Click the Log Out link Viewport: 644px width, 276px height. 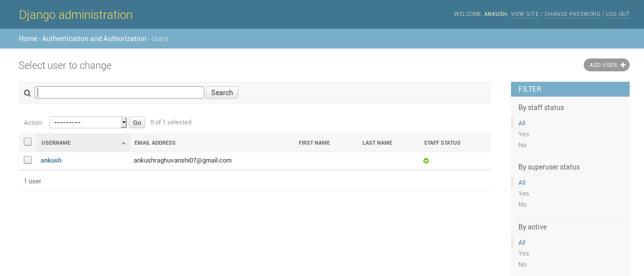point(618,14)
